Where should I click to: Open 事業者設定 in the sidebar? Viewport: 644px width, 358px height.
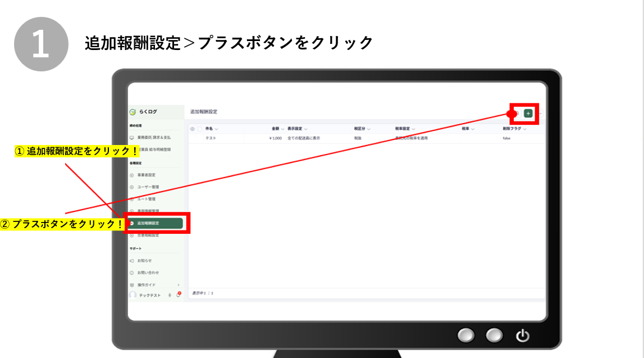pyautogui.click(x=146, y=175)
